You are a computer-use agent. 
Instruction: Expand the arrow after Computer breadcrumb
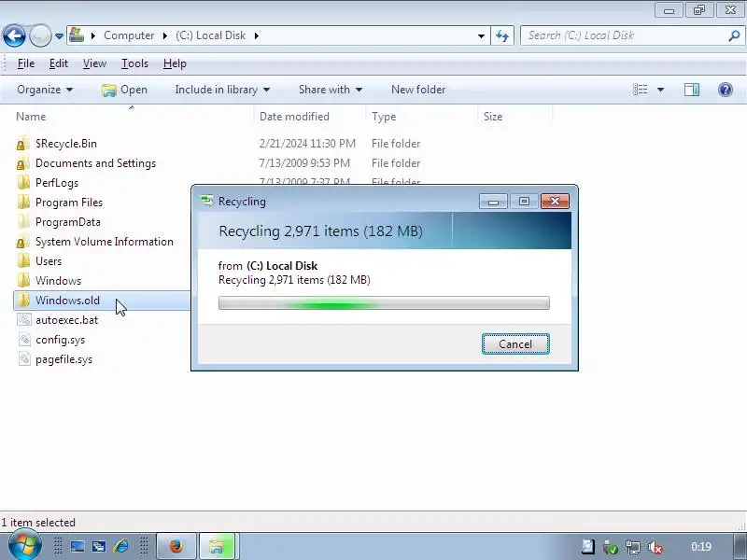165,35
